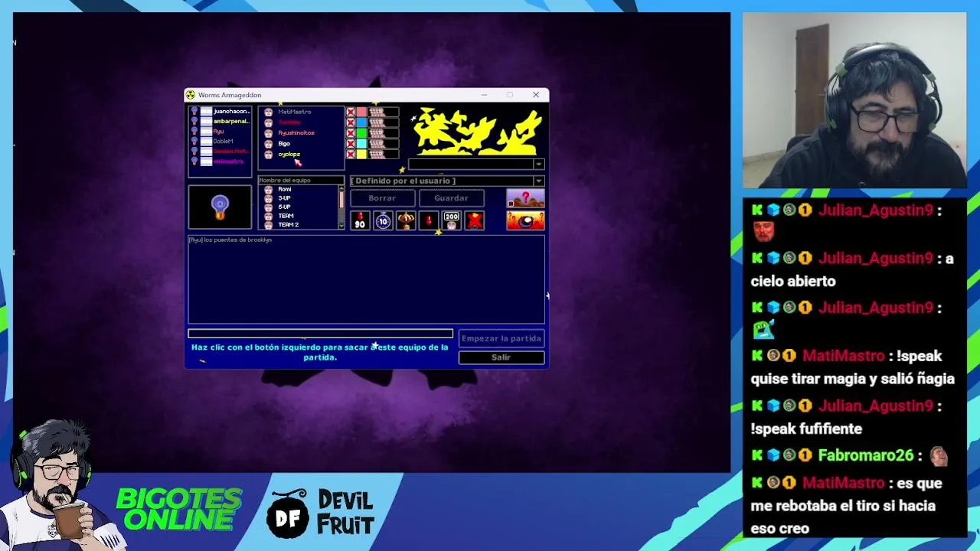
Task: Click 'Empezar la partida' button
Action: (501, 338)
